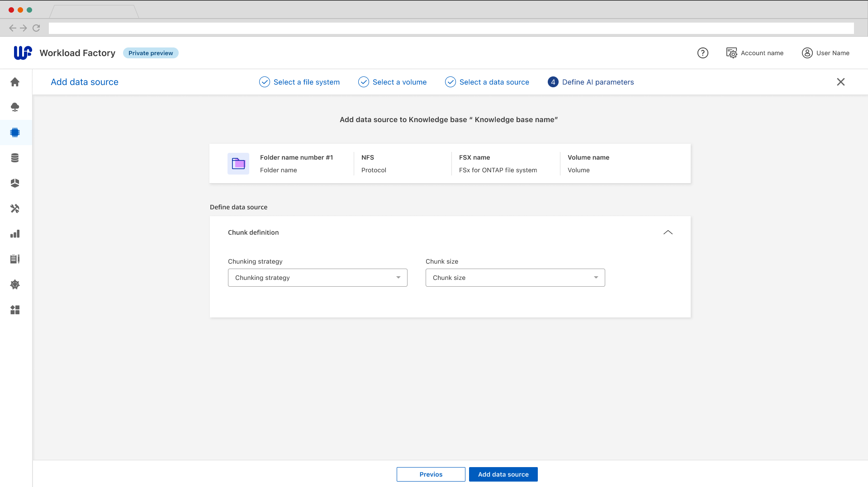Viewport: 868px width, 487px height.
Task: Open the bar chart analytics icon
Action: point(15,234)
